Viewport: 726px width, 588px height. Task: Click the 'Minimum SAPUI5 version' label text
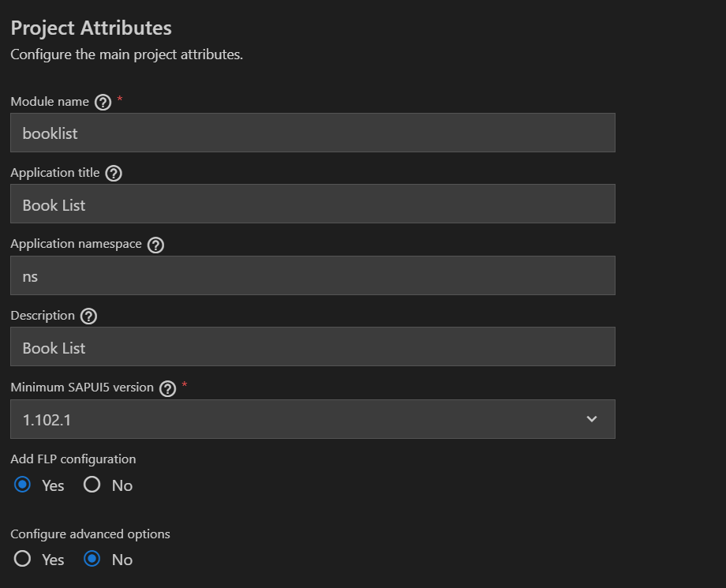click(x=82, y=388)
